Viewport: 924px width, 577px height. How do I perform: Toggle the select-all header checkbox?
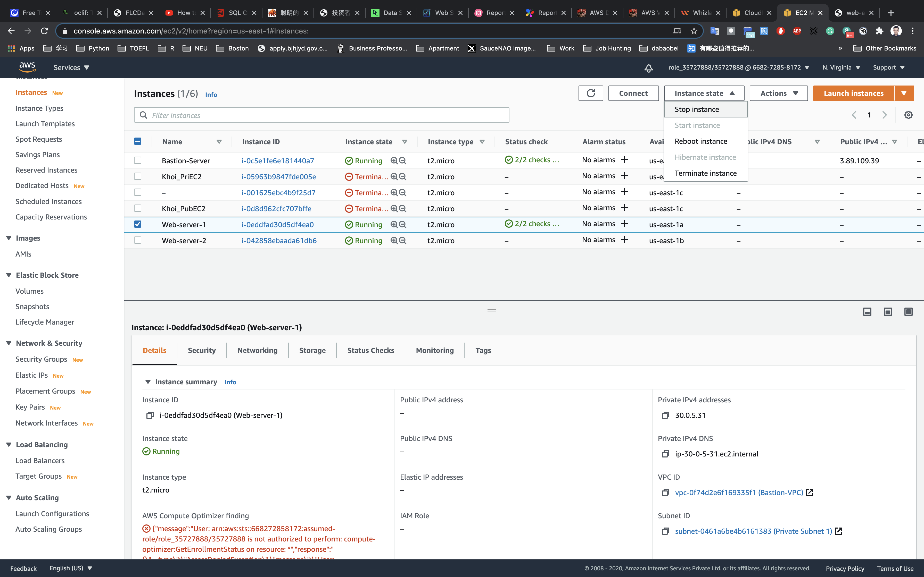coord(138,141)
